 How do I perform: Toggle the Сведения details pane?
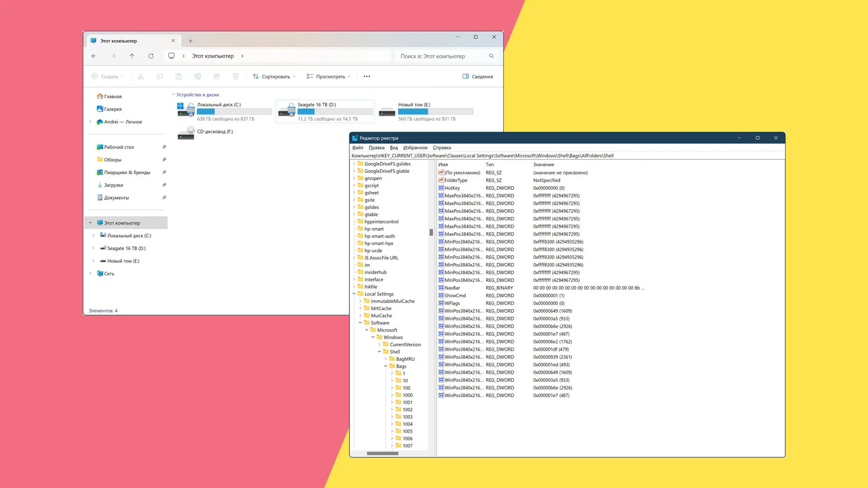pyautogui.click(x=478, y=76)
